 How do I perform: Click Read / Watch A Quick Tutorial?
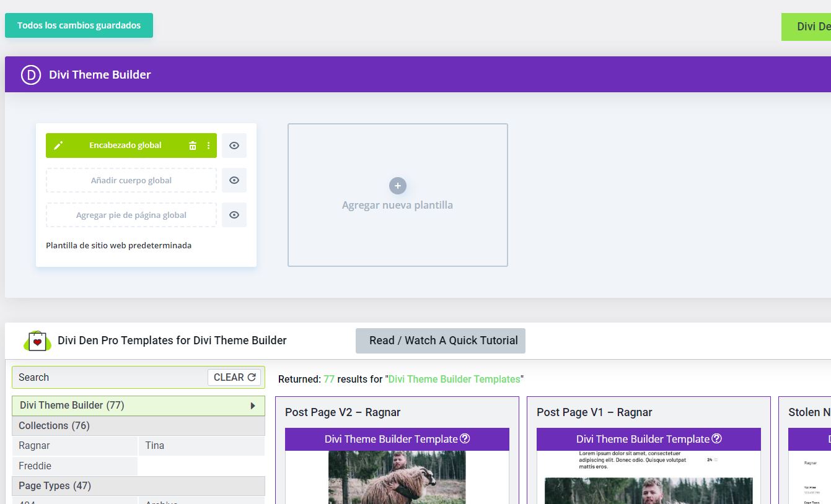coord(441,341)
